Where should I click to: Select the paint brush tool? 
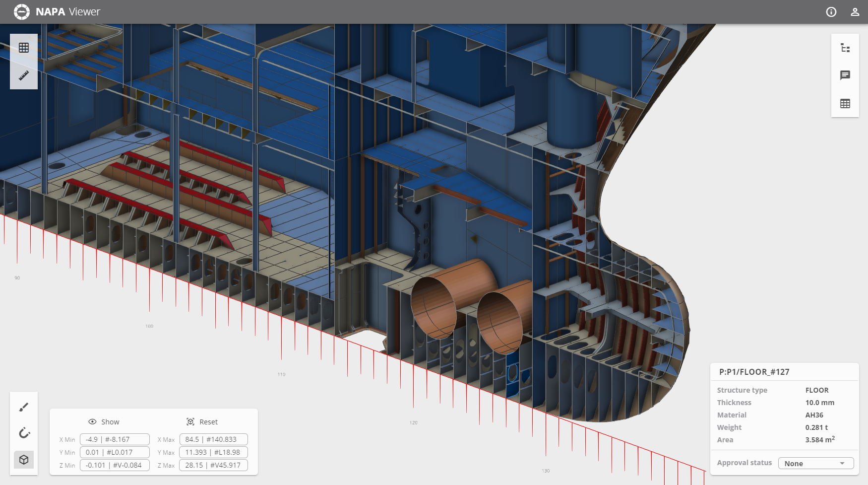tap(24, 407)
